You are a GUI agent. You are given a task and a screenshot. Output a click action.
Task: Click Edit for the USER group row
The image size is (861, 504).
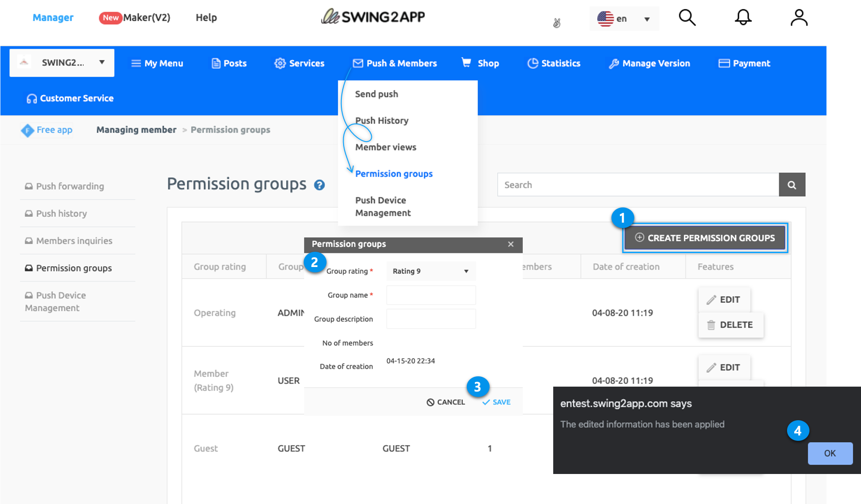click(x=724, y=367)
